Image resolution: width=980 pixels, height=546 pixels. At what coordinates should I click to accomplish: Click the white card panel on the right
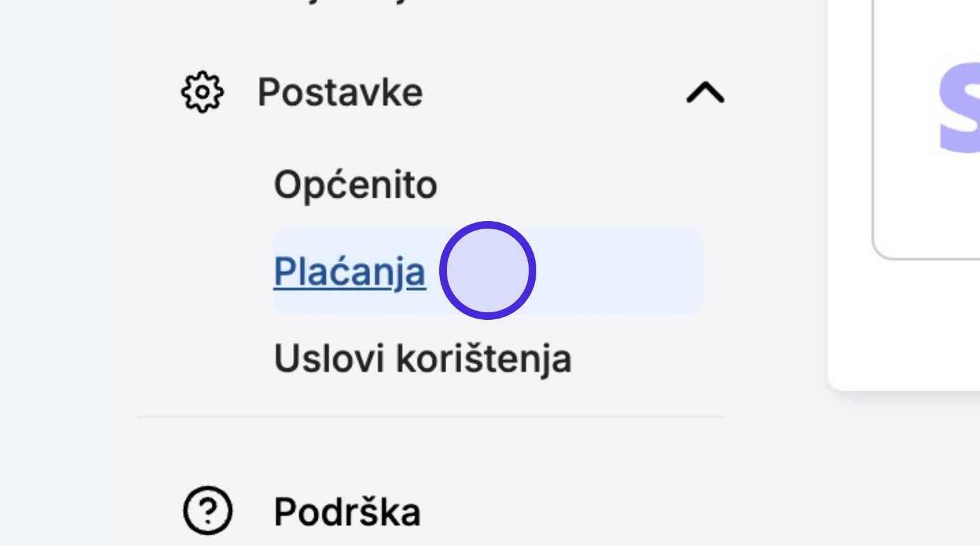904,195
